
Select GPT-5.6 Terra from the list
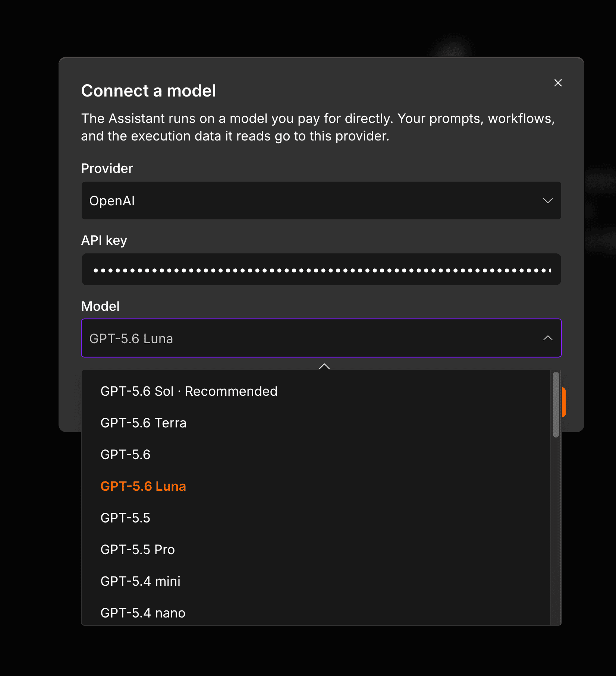(x=316, y=423)
